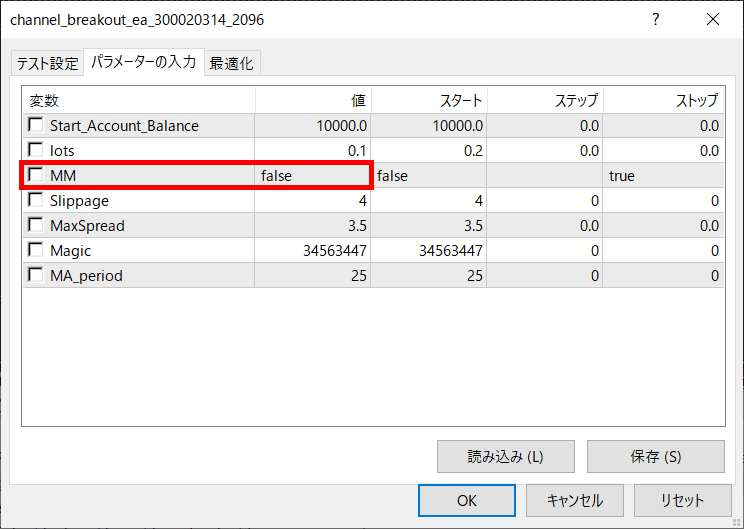744x529 pixels.
Task: Tick the Magic checkbox
Action: 36,250
